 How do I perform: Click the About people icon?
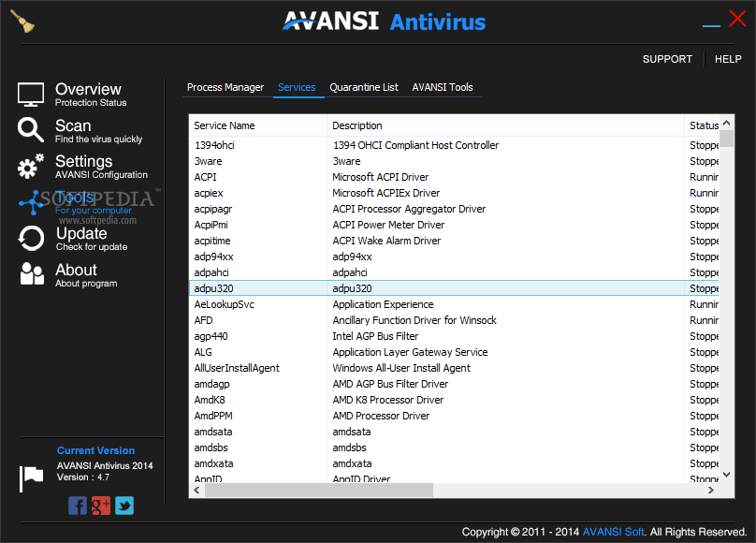[32, 274]
